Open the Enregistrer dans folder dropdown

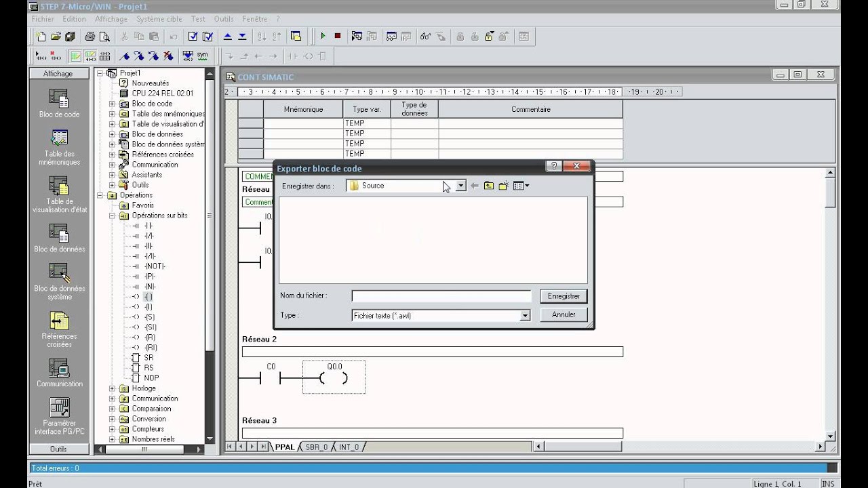(x=461, y=186)
